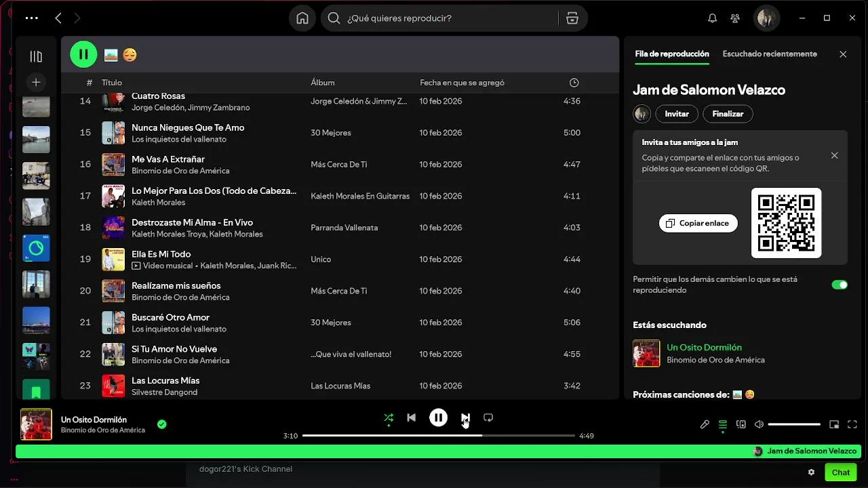Open the notifications bell
The image size is (868, 488).
pos(712,18)
